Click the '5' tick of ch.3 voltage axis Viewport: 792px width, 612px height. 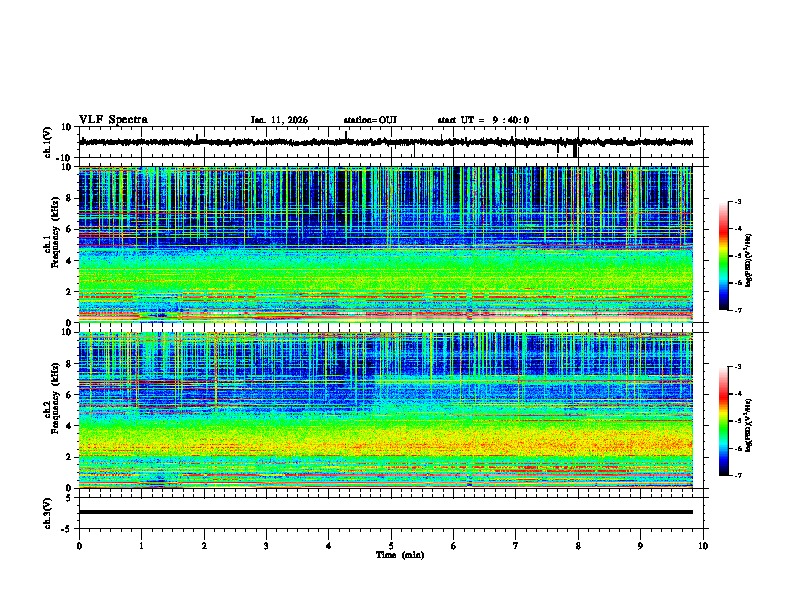(70, 497)
